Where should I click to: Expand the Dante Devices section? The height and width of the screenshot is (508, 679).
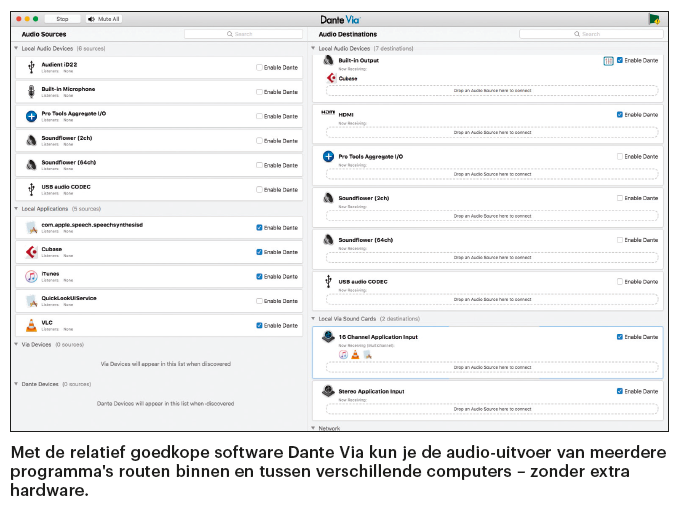[x=16, y=384]
